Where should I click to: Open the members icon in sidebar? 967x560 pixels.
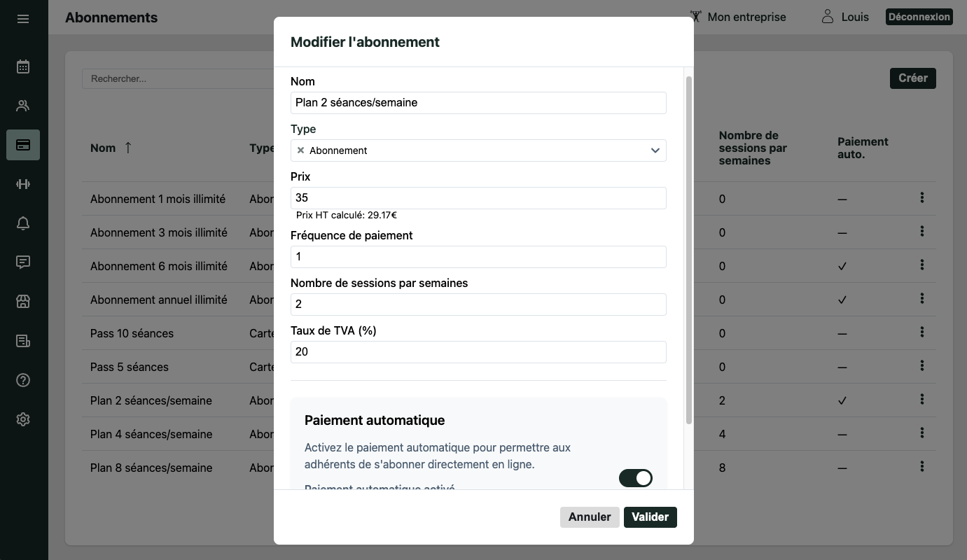coord(23,106)
